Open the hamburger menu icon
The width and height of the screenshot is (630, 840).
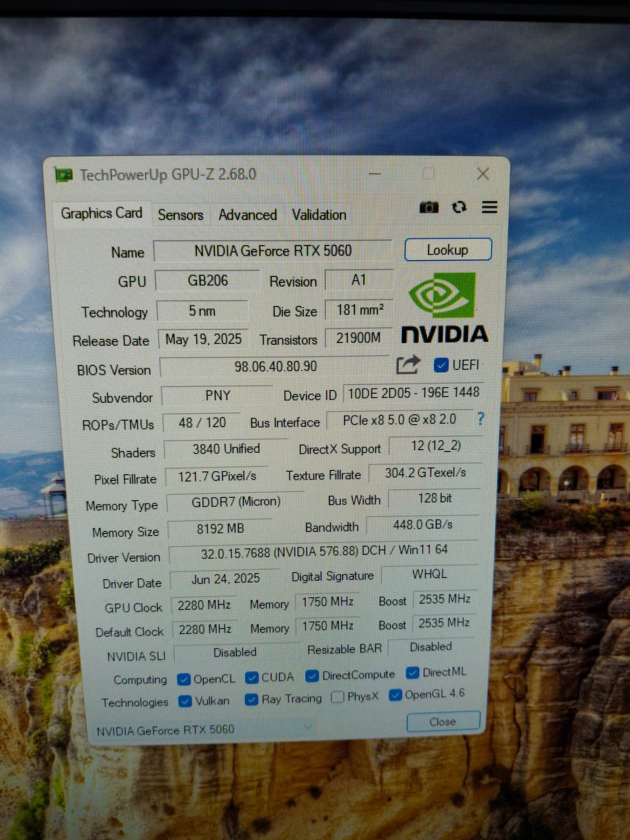pos(489,207)
